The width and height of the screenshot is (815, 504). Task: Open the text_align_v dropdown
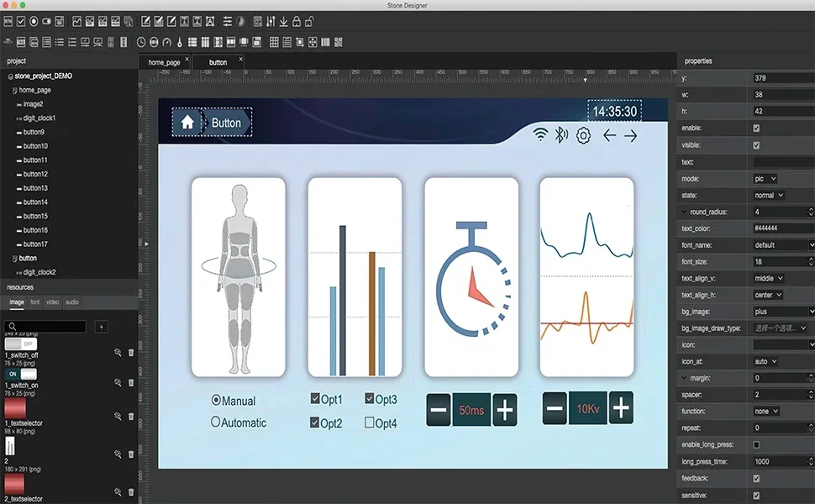click(x=769, y=279)
